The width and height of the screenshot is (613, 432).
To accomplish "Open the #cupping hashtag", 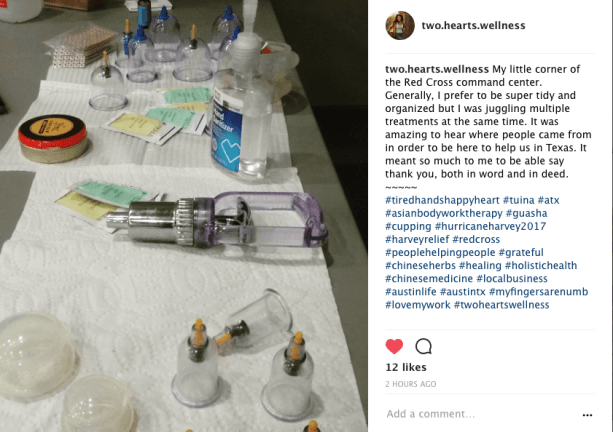I will pos(408,226).
